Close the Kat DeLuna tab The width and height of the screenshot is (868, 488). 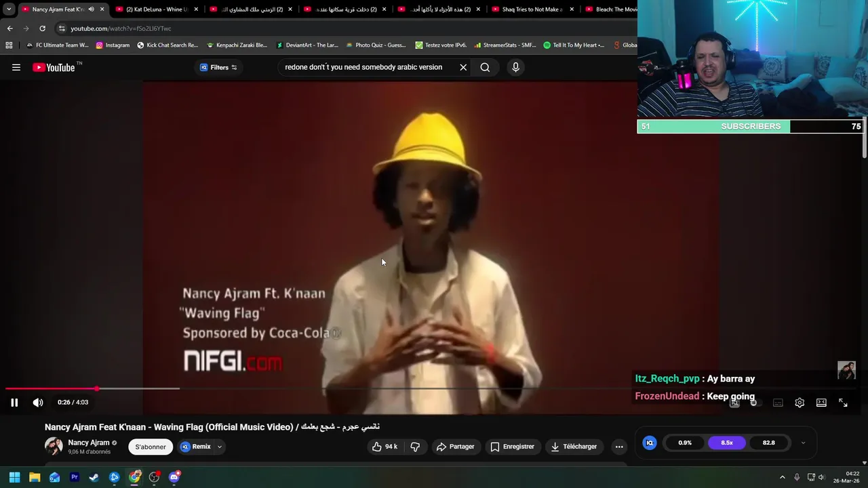[x=197, y=9]
